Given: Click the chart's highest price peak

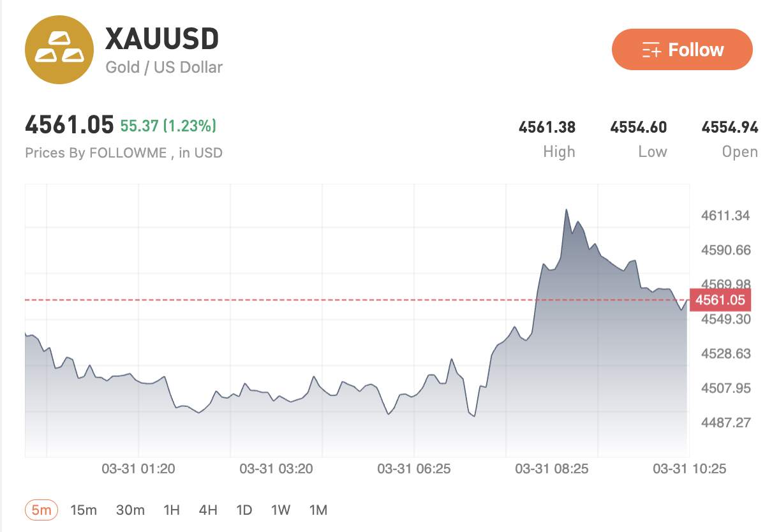Looking at the screenshot, I should tap(566, 210).
